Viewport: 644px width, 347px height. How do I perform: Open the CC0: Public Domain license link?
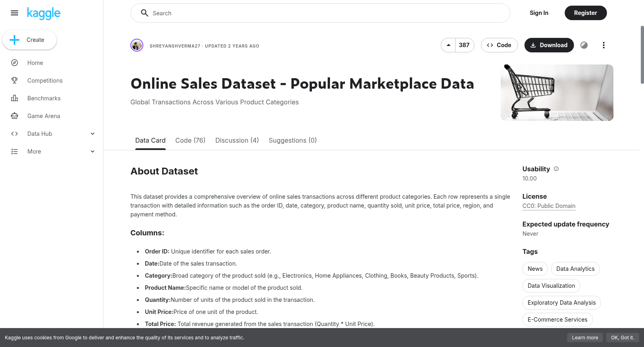[549, 206]
